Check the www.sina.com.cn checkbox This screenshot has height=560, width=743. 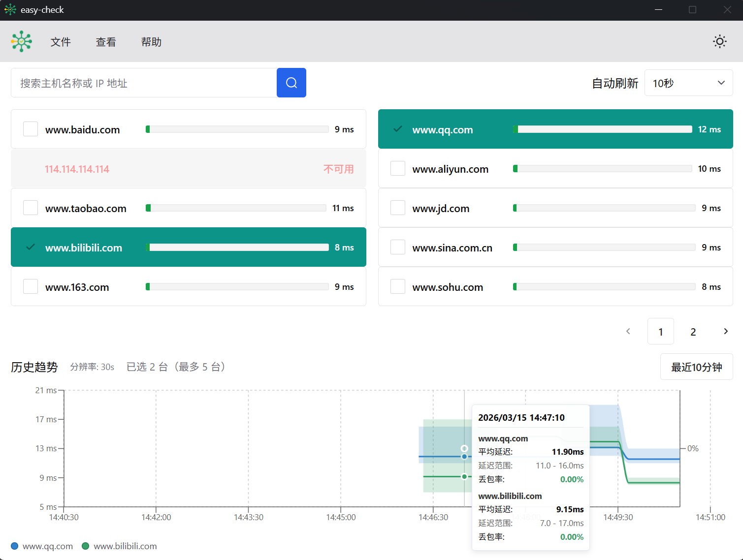coord(398,247)
